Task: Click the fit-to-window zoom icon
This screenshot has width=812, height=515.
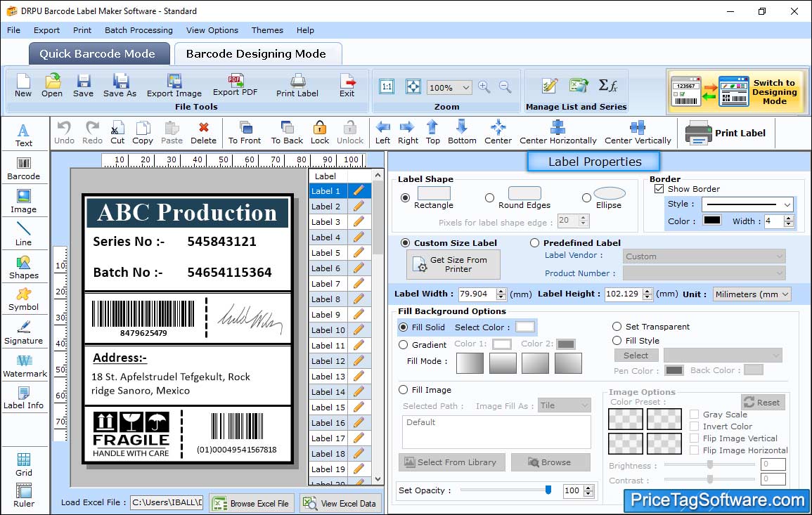Action: [x=413, y=87]
